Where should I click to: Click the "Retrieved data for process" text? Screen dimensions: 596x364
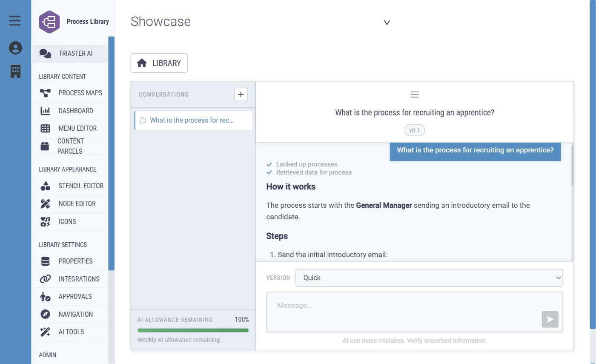pyautogui.click(x=314, y=172)
